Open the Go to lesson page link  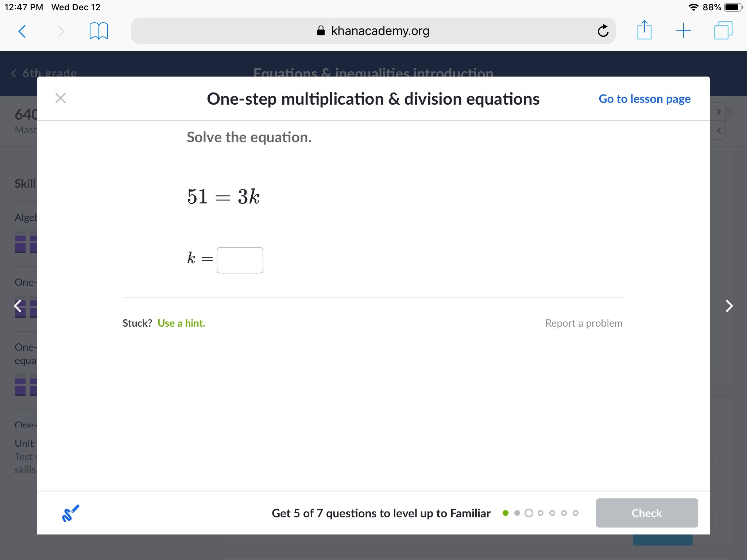click(645, 99)
